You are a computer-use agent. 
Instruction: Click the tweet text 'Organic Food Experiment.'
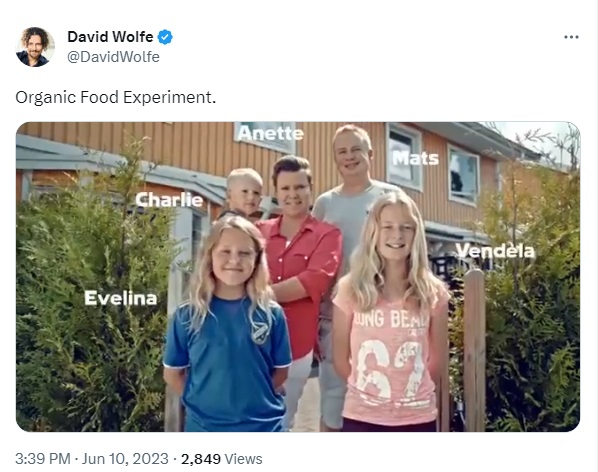point(116,97)
